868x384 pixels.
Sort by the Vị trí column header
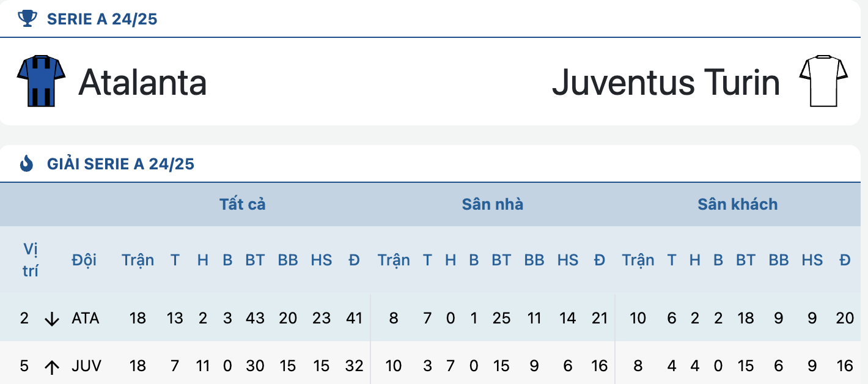tap(30, 260)
